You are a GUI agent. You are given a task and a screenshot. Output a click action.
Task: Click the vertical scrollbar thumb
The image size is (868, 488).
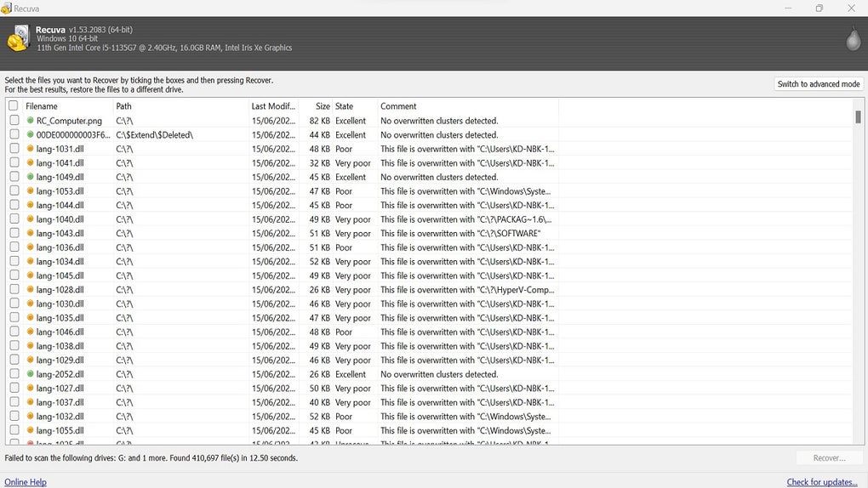click(858, 116)
